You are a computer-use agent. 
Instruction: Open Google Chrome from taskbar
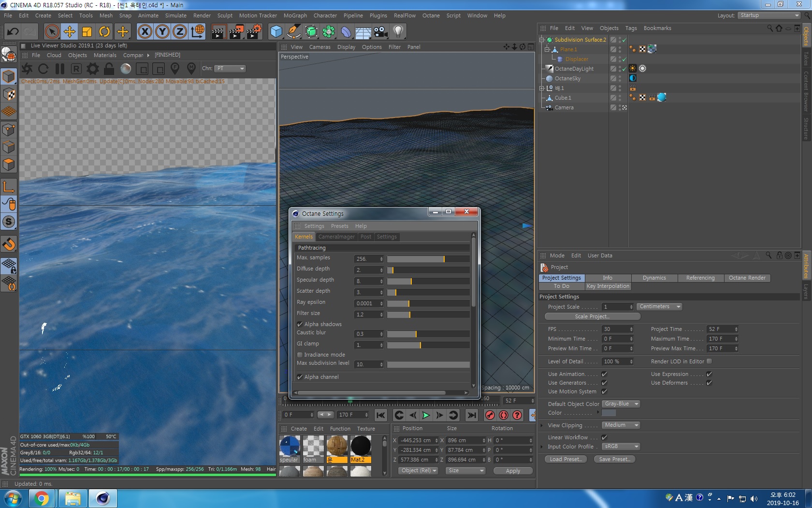pos(42,498)
